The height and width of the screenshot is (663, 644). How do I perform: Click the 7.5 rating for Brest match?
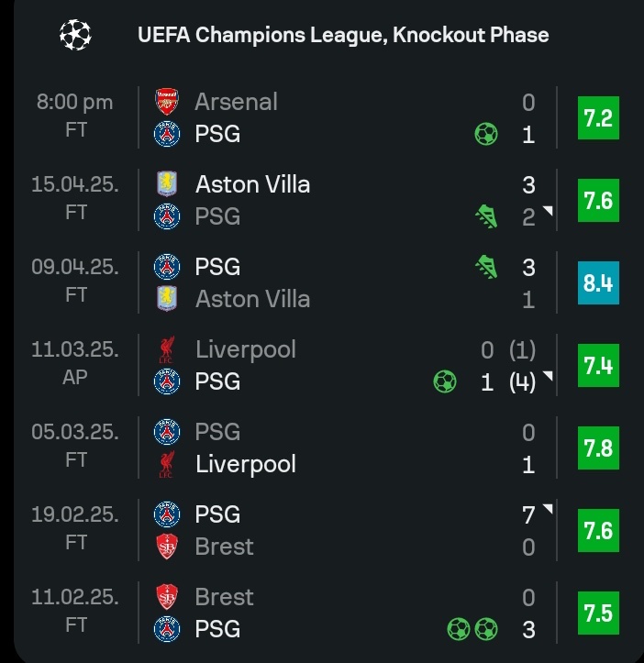(598, 613)
